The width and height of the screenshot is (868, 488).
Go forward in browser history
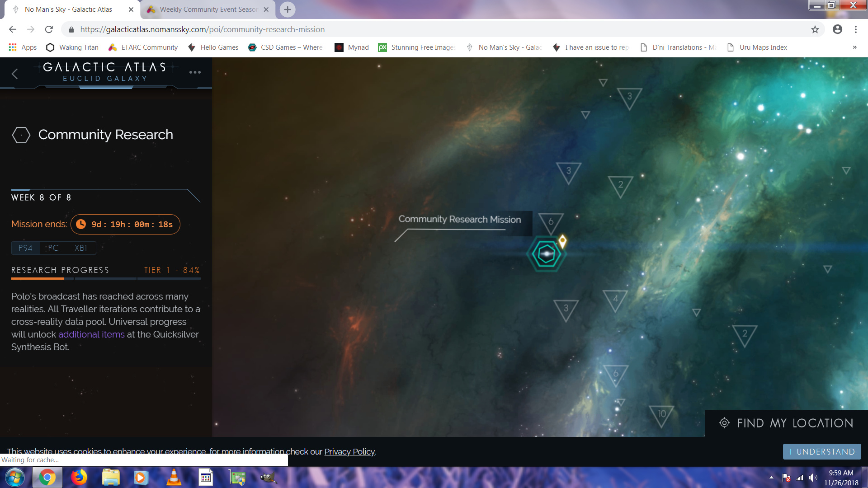[x=31, y=29]
